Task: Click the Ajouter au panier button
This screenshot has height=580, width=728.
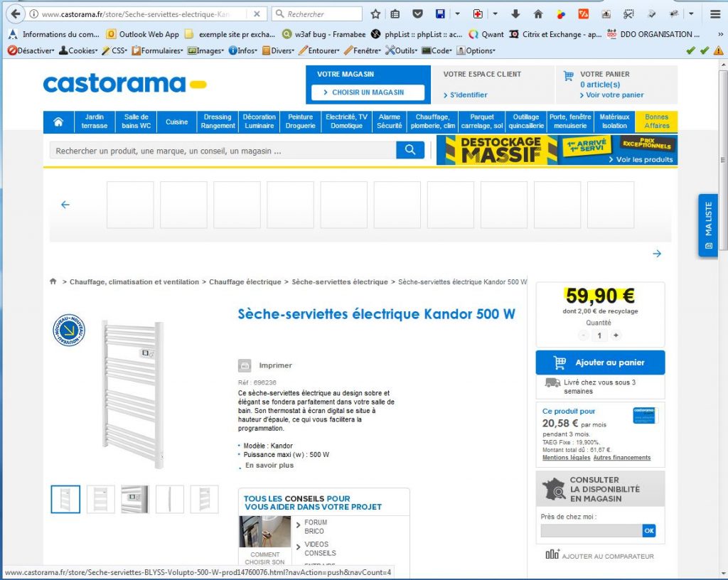Action: pyautogui.click(x=600, y=362)
